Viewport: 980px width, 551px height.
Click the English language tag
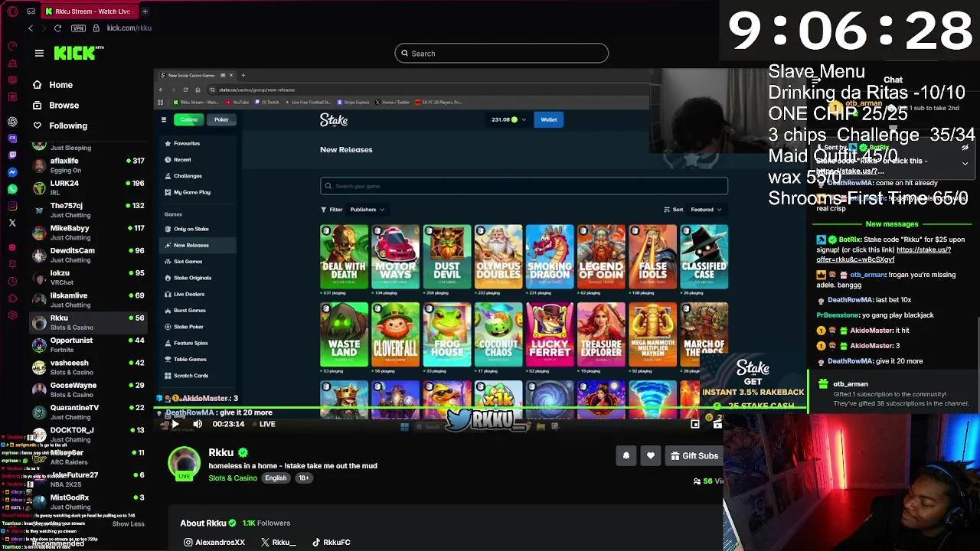pos(276,478)
